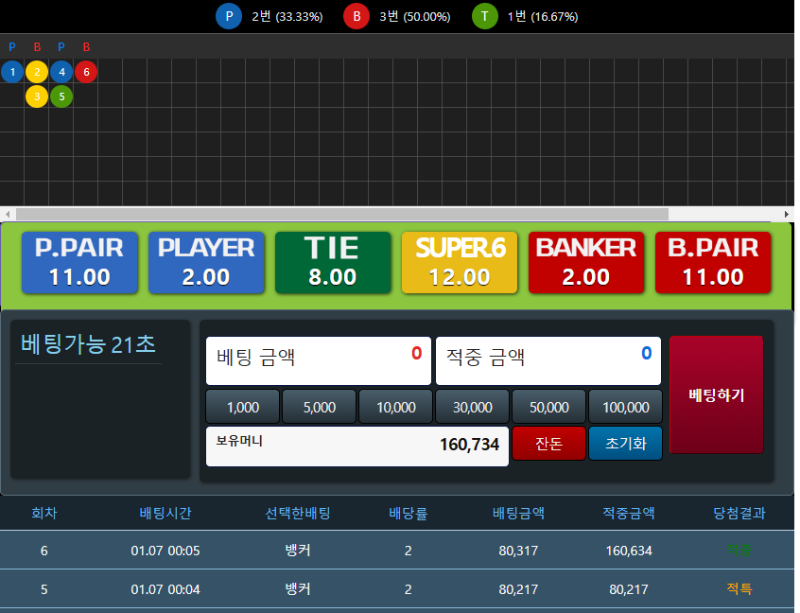Click the 베팅가능 21초 countdown text

(x=88, y=344)
